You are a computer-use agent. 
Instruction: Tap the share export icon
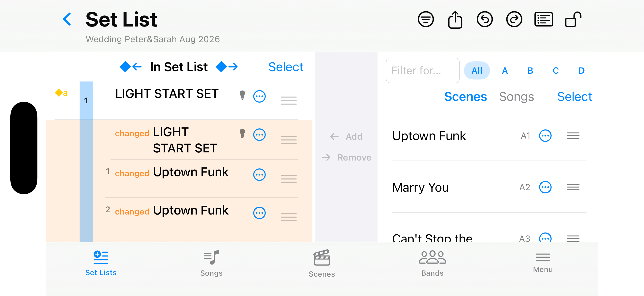pyautogui.click(x=455, y=19)
